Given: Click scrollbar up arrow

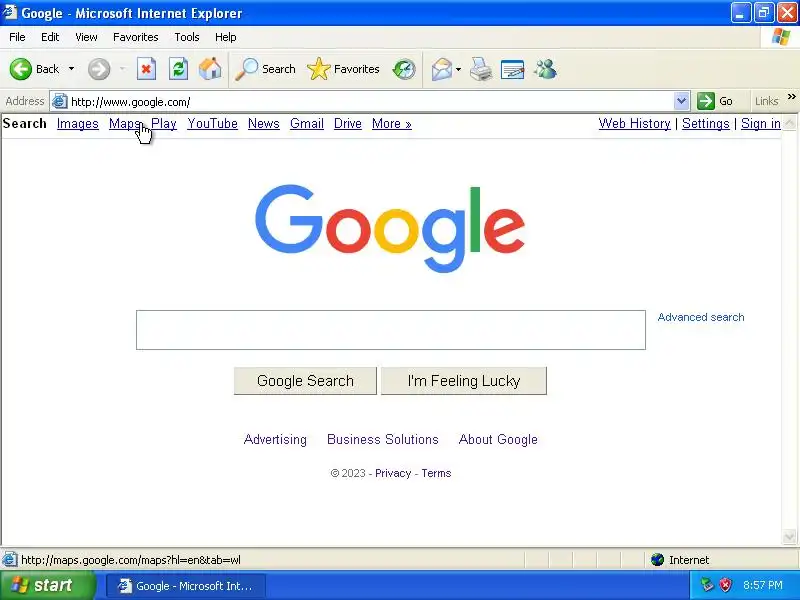Looking at the screenshot, I should pos(789,122).
